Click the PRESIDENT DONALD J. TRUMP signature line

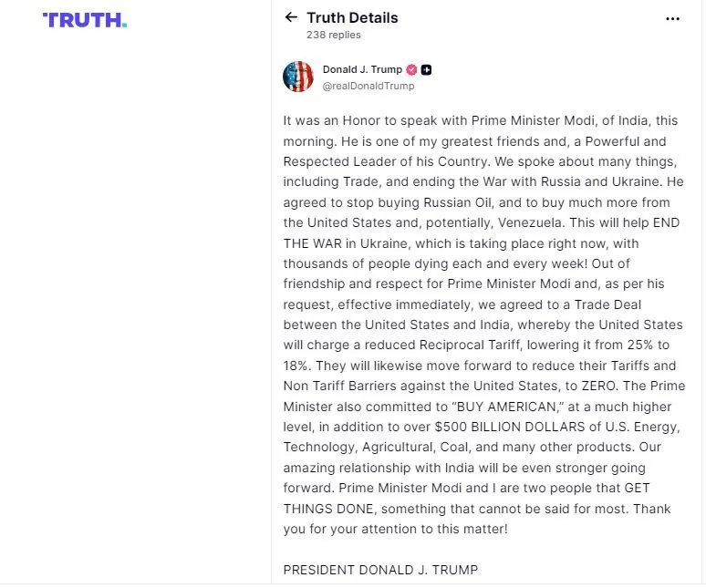pyautogui.click(x=380, y=570)
